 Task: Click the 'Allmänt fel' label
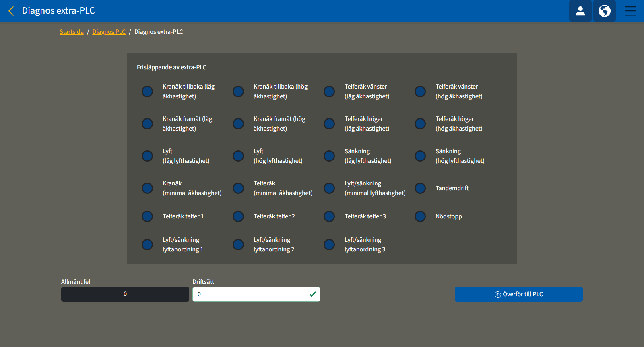tap(76, 282)
